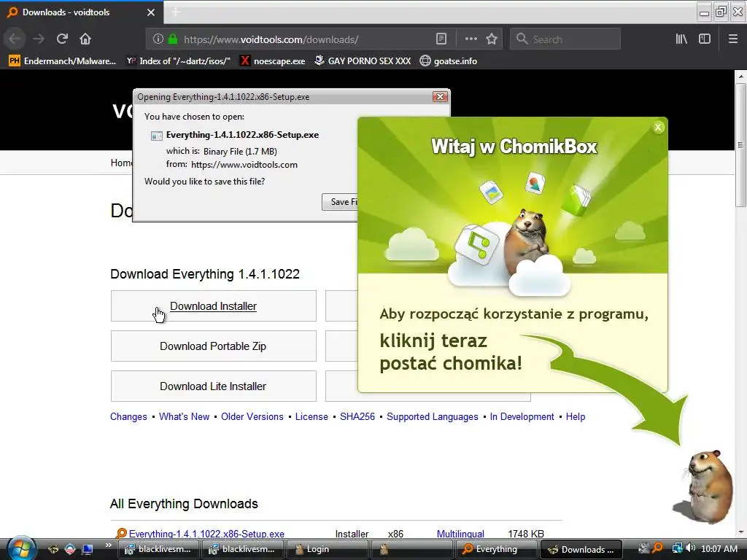Go to the browser home page

coord(85,39)
